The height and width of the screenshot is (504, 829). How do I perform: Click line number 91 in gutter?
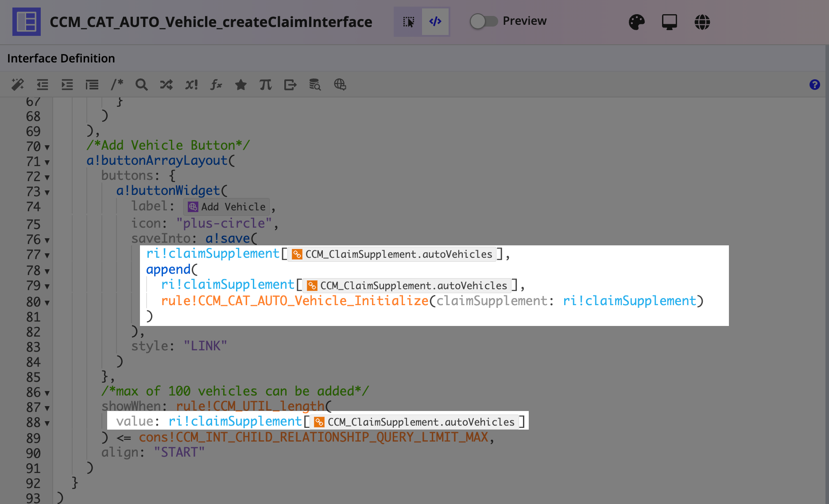pyautogui.click(x=33, y=469)
